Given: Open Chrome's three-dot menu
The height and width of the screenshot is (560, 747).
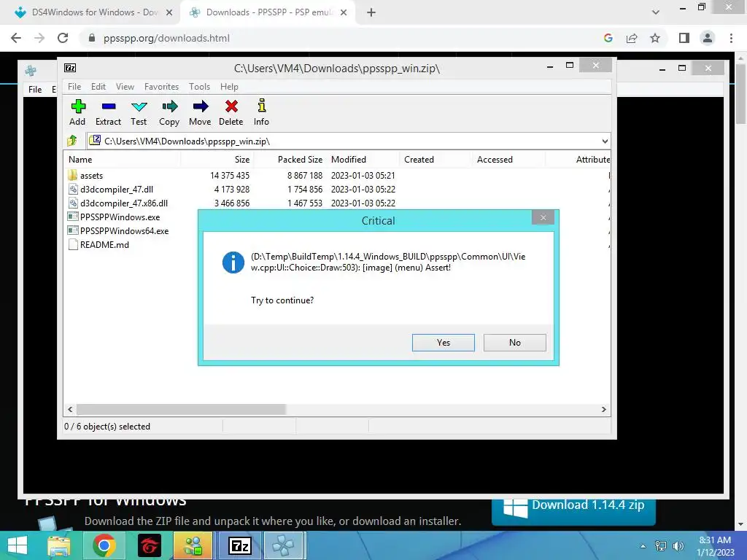Looking at the screenshot, I should (x=731, y=38).
